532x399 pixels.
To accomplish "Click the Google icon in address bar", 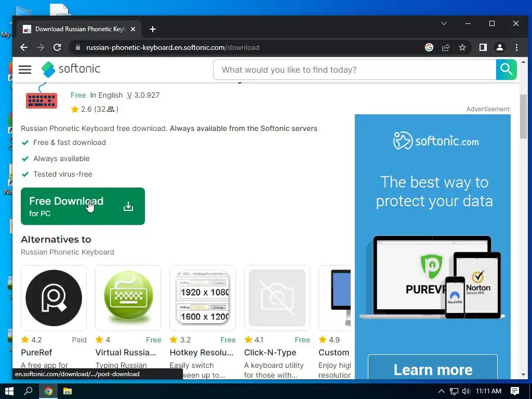I will click(x=429, y=47).
